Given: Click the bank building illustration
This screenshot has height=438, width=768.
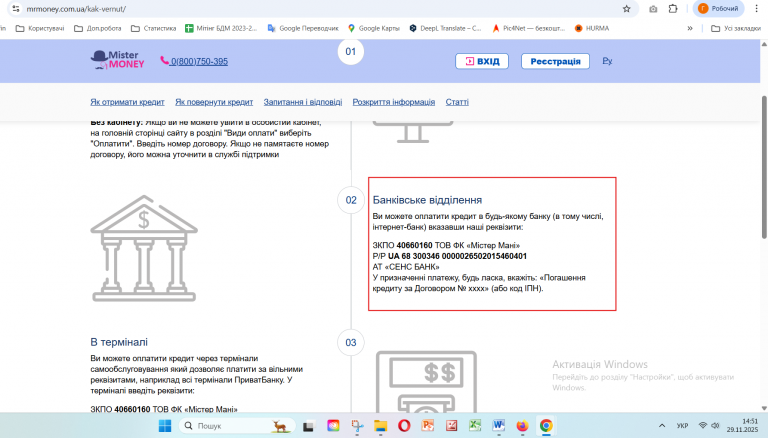Looking at the screenshot, I should pos(144,248).
